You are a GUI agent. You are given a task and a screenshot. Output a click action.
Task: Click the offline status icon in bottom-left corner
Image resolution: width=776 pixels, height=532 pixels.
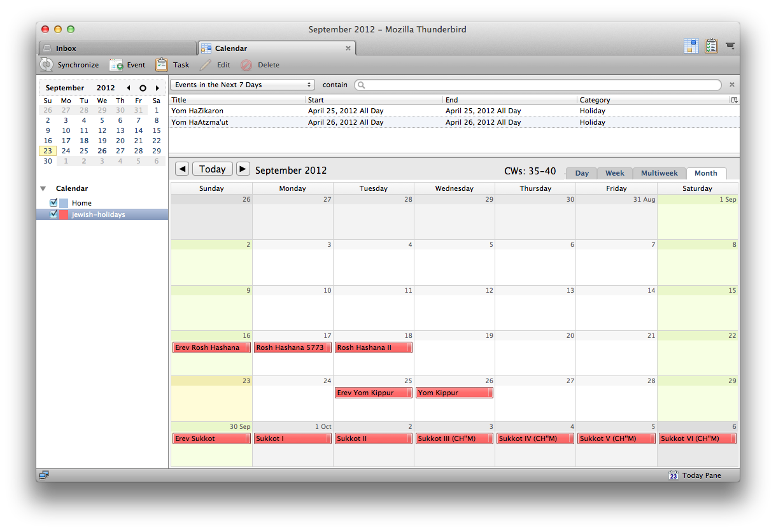click(44, 475)
